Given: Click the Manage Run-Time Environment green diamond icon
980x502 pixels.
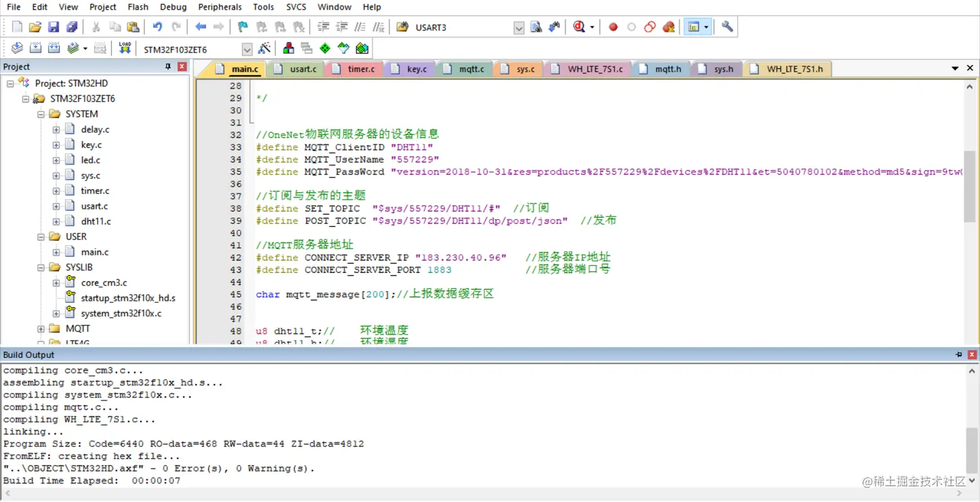Looking at the screenshot, I should point(325,49).
